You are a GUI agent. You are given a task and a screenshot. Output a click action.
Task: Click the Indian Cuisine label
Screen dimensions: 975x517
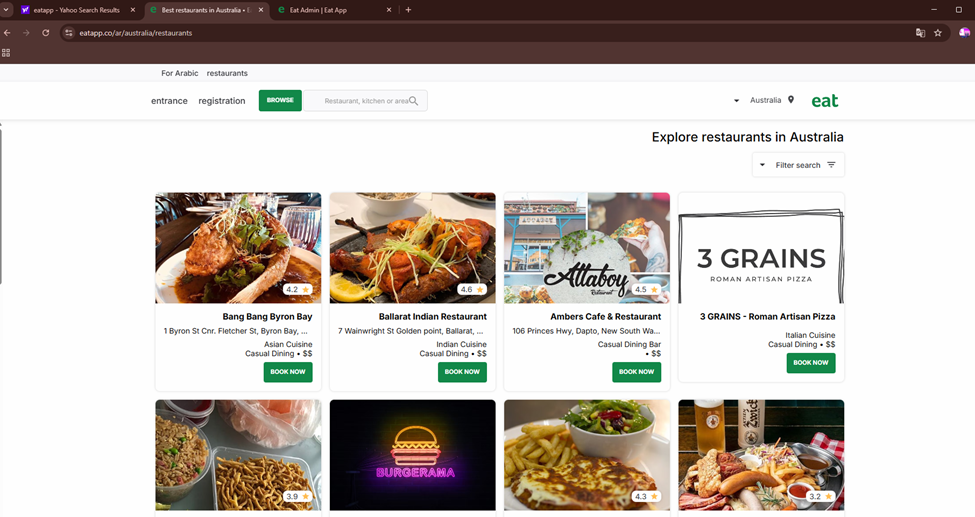pyautogui.click(x=461, y=345)
